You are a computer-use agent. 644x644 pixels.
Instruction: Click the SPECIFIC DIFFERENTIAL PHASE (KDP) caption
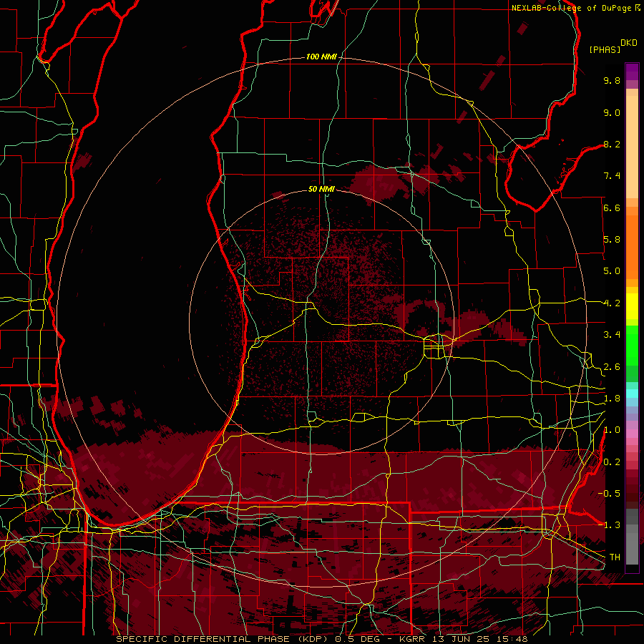point(223,639)
